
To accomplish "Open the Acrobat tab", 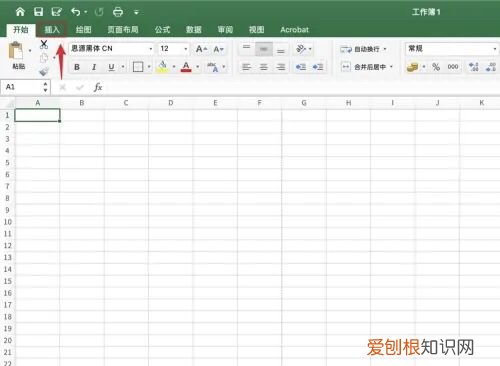I will point(294,30).
